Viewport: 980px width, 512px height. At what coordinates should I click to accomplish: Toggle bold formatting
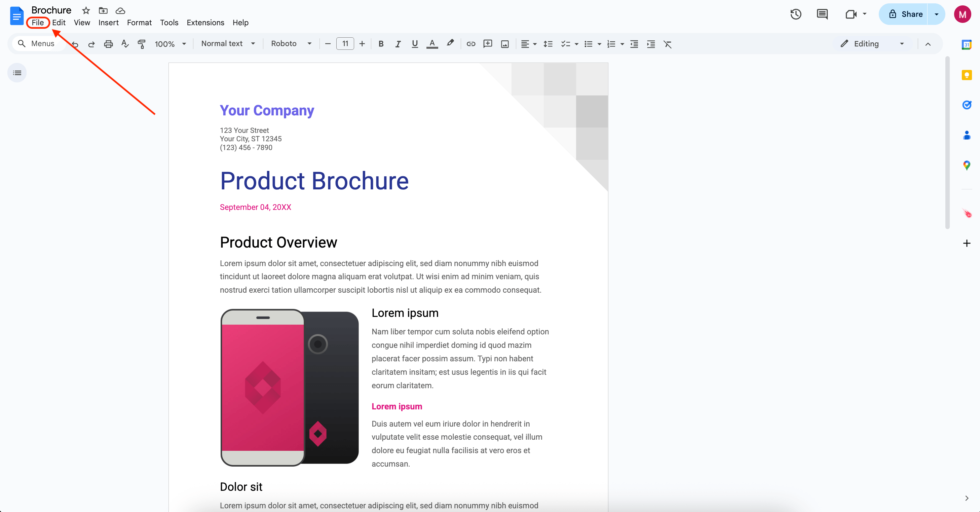(381, 44)
